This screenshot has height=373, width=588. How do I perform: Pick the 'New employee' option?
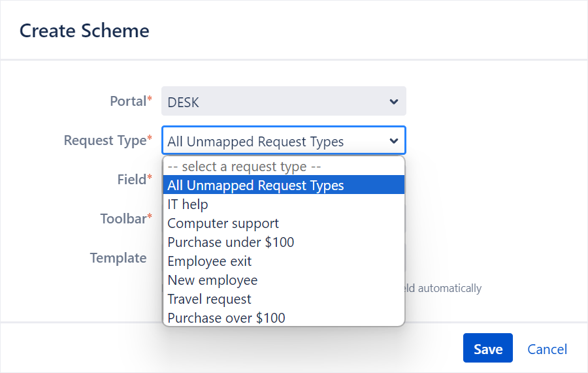pos(212,280)
